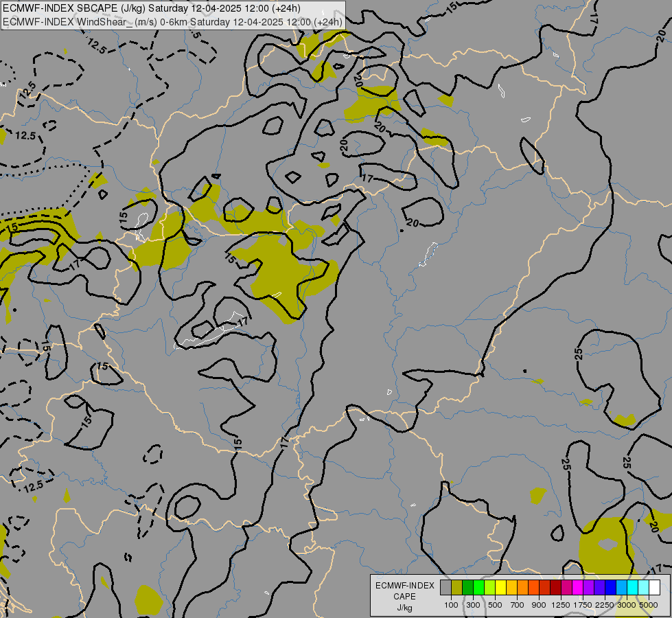Click the '1250' legend value
Viewport: 672px width, 618px height.
pyautogui.click(x=561, y=605)
